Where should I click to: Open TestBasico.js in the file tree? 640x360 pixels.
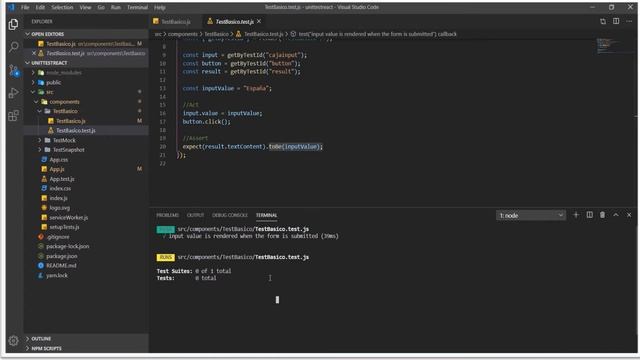point(86,121)
